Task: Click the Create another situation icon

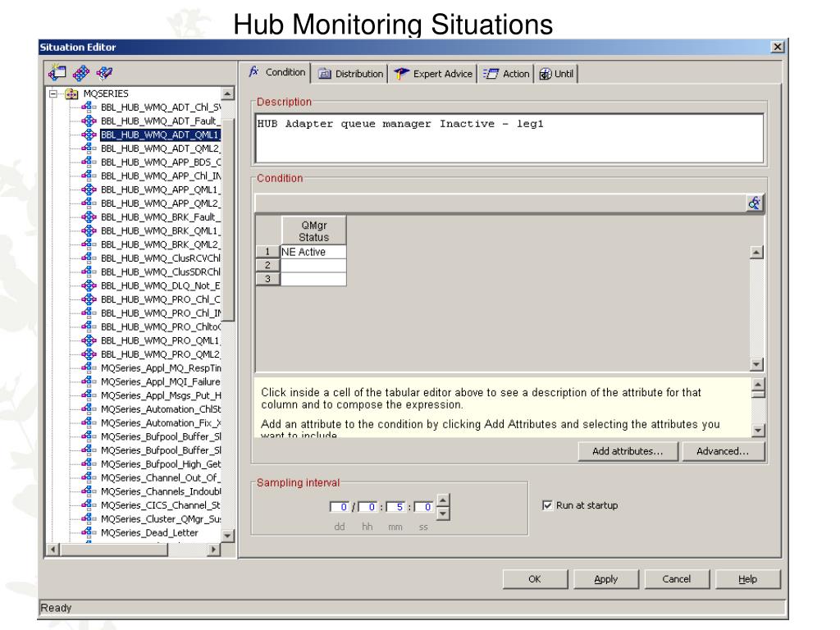Action: coord(81,73)
